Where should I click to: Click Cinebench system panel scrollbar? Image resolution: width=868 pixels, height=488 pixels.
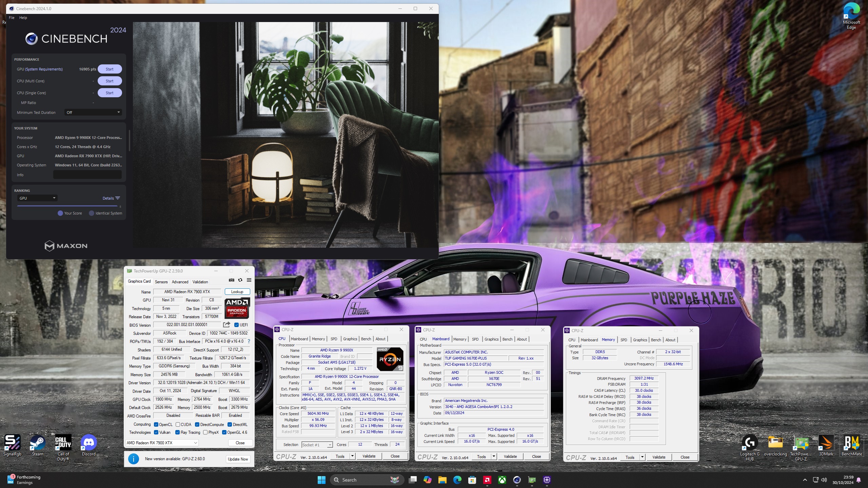point(129,141)
